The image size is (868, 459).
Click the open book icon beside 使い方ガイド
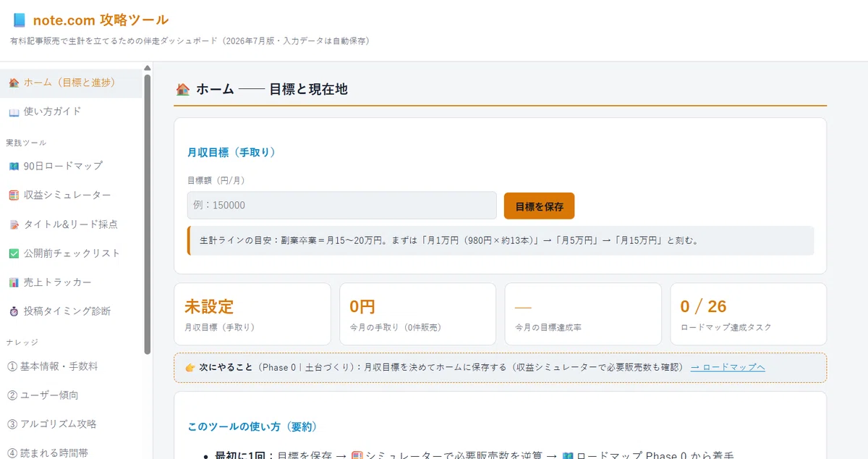[x=14, y=112]
